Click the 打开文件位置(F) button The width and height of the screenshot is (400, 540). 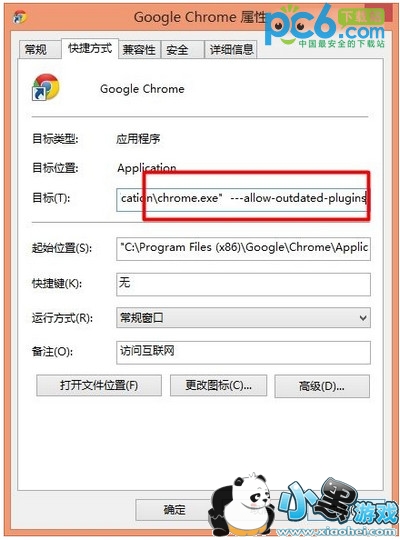pos(99,386)
